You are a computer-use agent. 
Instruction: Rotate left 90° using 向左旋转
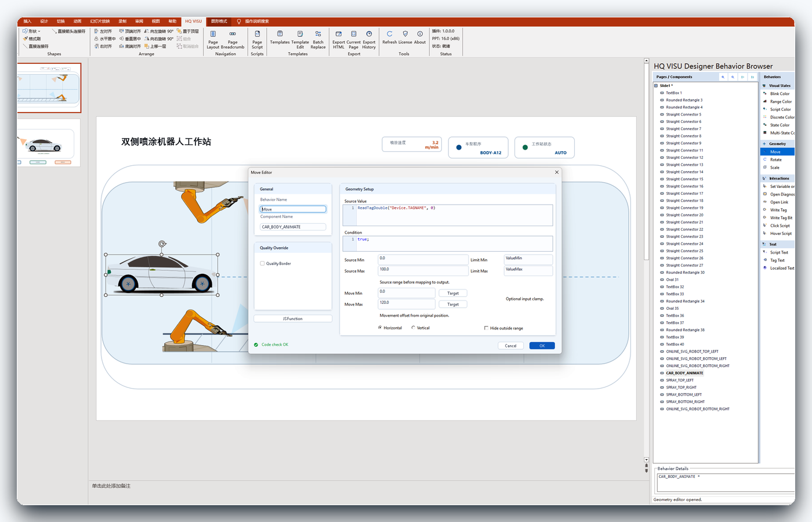[159, 31]
